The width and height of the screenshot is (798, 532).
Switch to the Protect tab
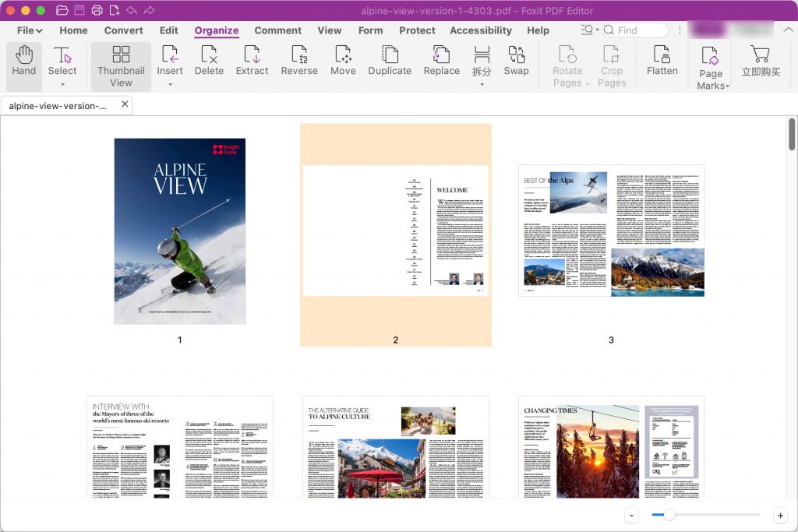417,30
